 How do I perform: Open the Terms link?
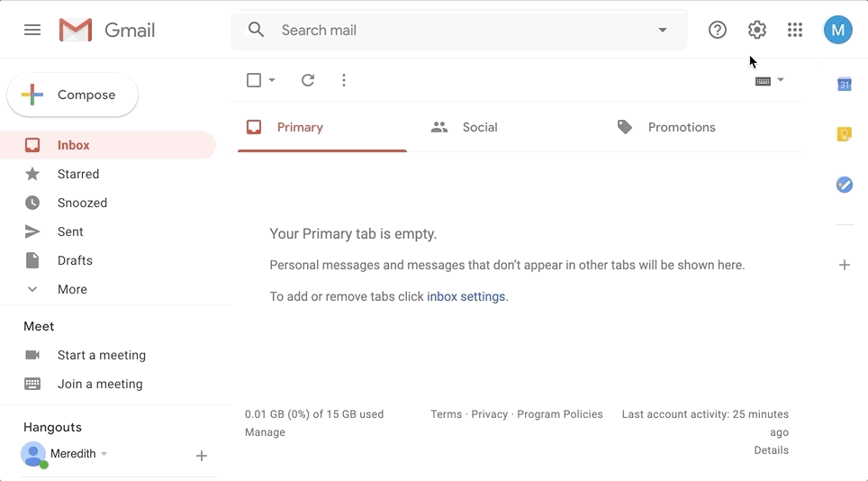pos(447,414)
